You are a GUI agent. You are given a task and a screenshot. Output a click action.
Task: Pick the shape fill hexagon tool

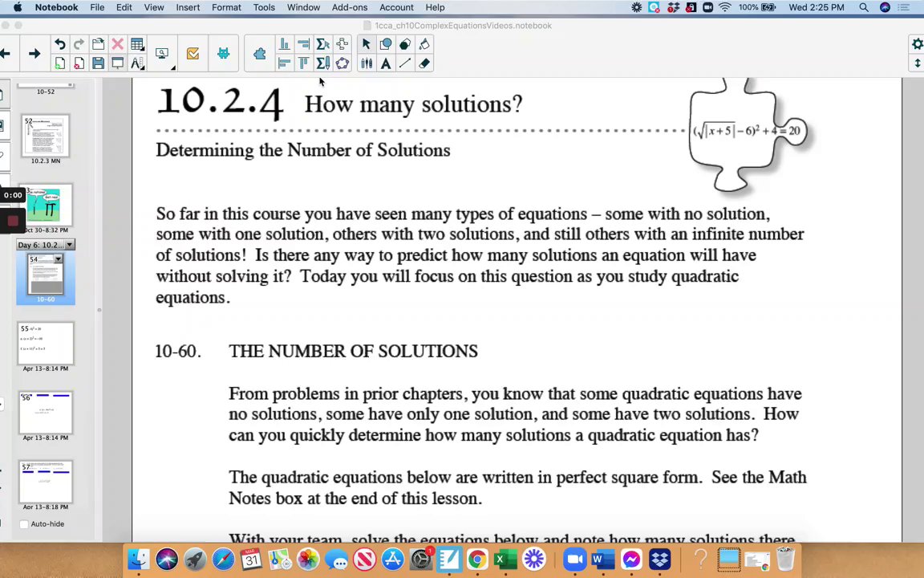405,44
